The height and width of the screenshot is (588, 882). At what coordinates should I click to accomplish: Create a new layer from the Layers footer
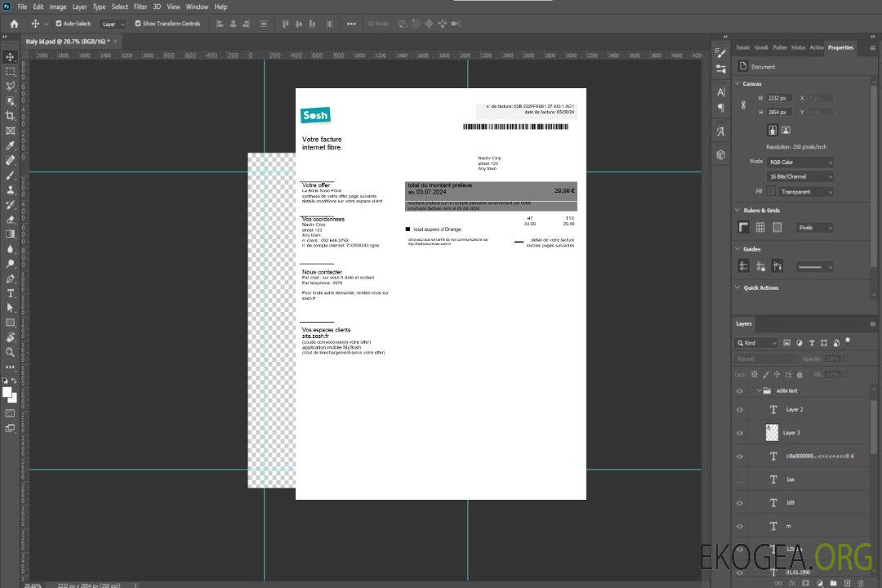(x=847, y=583)
